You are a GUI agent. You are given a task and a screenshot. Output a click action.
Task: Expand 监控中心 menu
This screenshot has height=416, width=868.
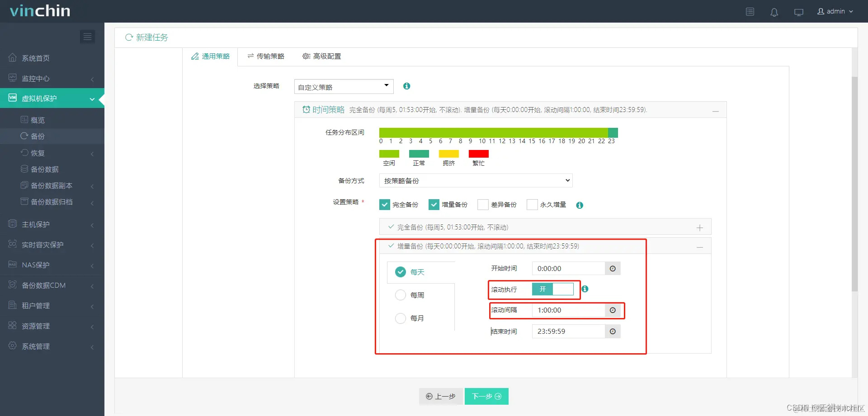(52, 78)
